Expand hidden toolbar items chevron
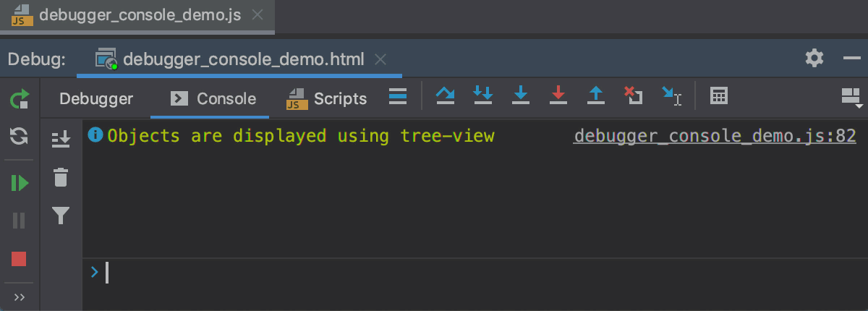This screenshot has height=311, width=868. [20, 297]
